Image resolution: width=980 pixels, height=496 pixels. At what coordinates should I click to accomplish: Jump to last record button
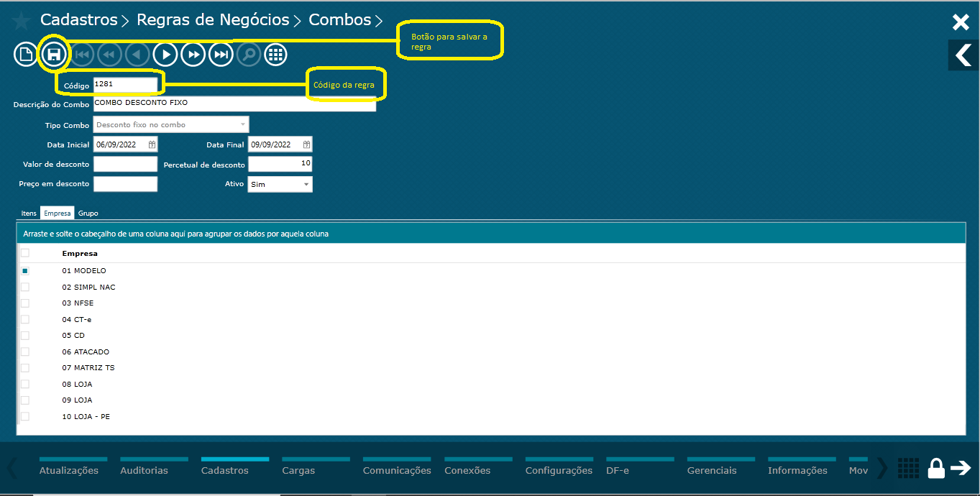[221, 55]
